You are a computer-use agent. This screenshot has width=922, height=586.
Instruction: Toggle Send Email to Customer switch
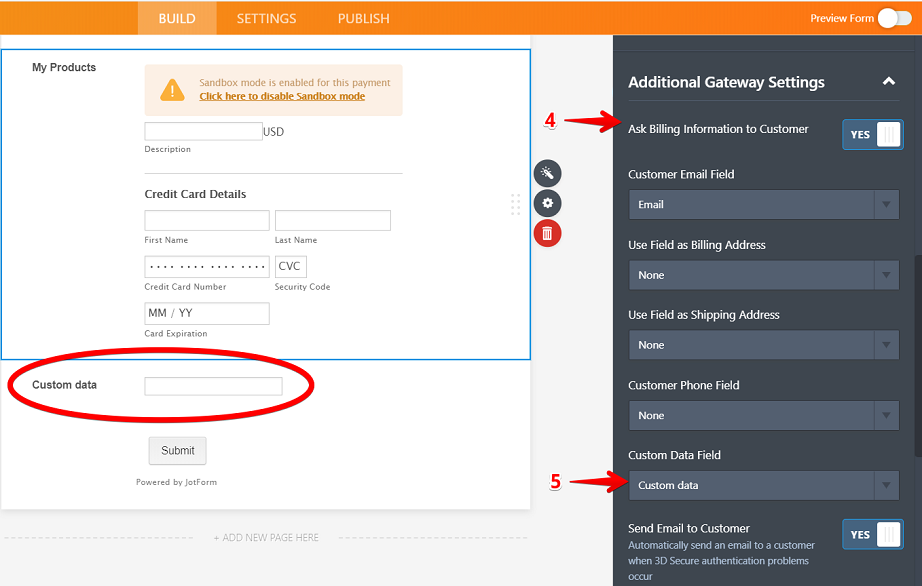(x=873, y=535)
